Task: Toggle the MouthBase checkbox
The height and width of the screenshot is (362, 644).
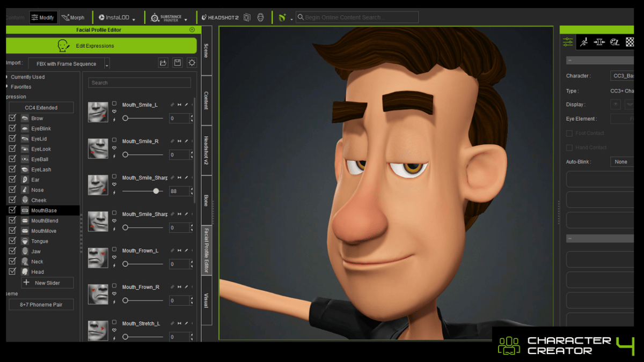Action: coord(12,210)
